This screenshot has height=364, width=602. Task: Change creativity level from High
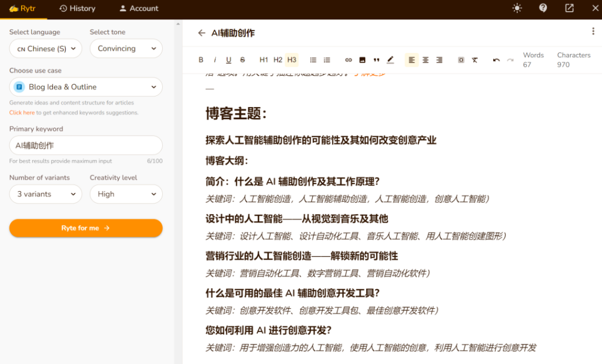pos(126,194)
